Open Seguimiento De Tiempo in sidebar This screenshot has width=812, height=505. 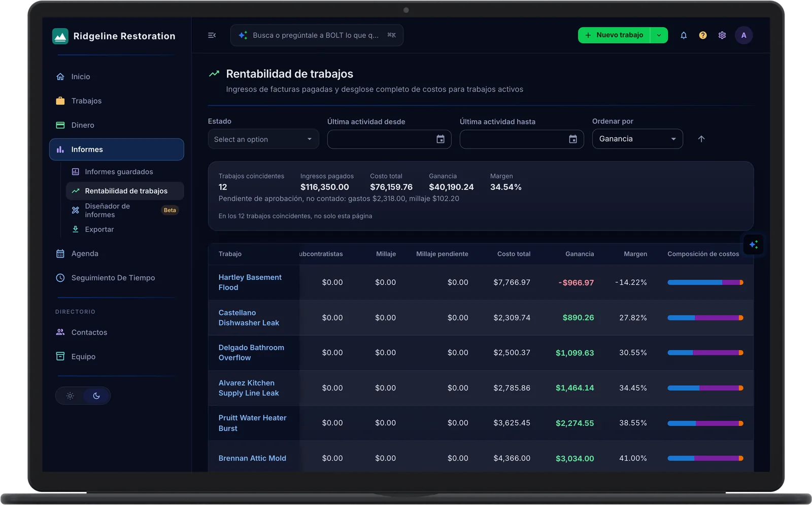click(117, 278)
